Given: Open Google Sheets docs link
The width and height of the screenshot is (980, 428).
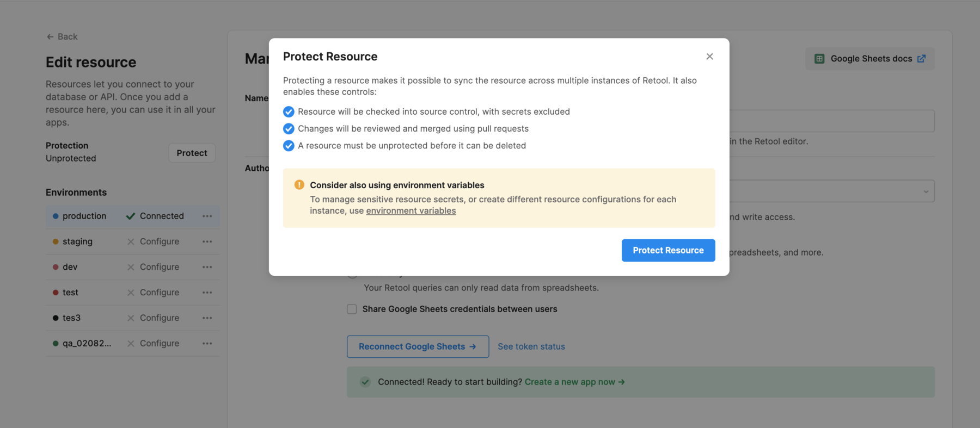Looking at the screenshot, I should click(870, 59).
